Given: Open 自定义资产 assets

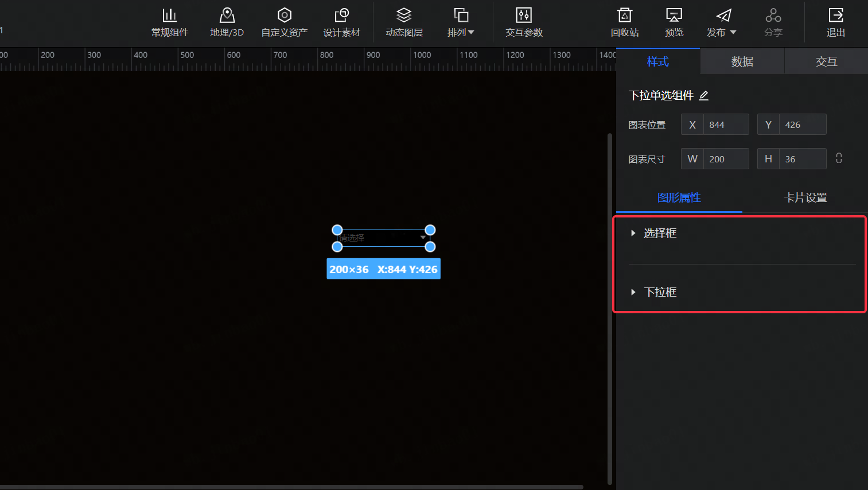Looking at the screenshot, I should click(284, 22).
